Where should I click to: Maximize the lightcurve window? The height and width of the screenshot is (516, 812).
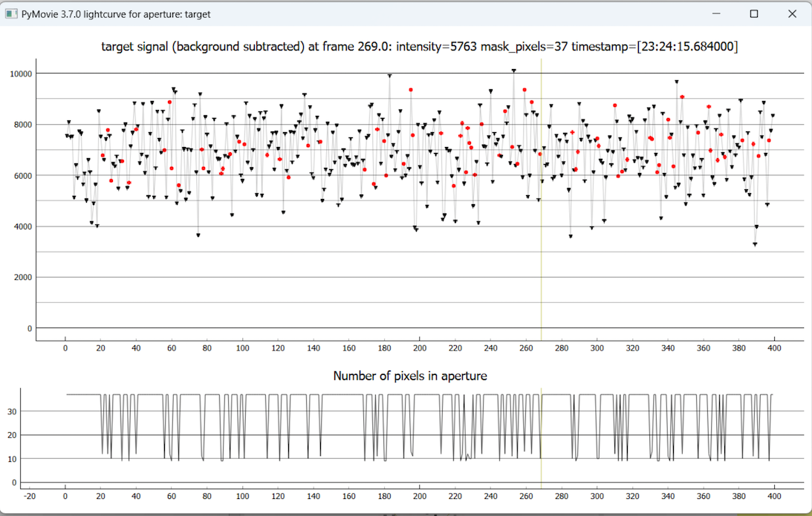[x=753, y=14]
